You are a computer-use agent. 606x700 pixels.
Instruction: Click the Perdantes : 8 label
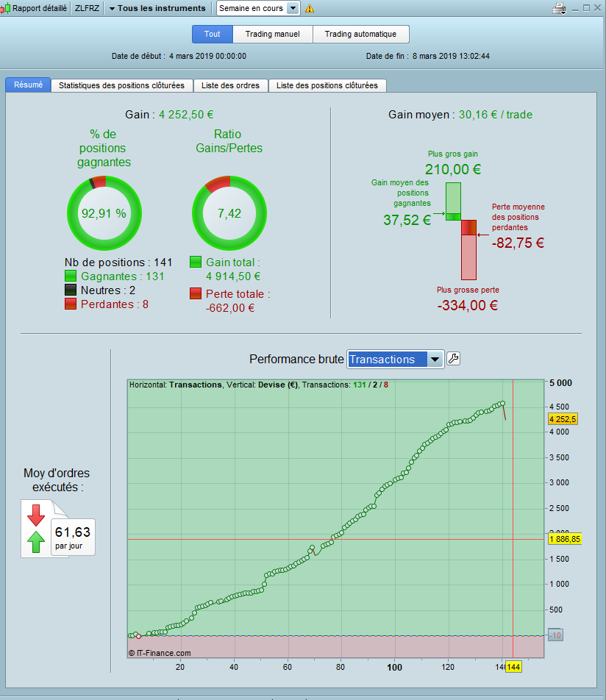coord(115,304)
